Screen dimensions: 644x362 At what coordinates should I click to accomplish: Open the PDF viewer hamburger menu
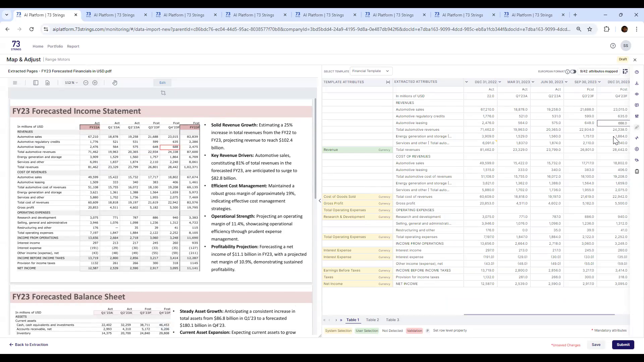point(15,82)
